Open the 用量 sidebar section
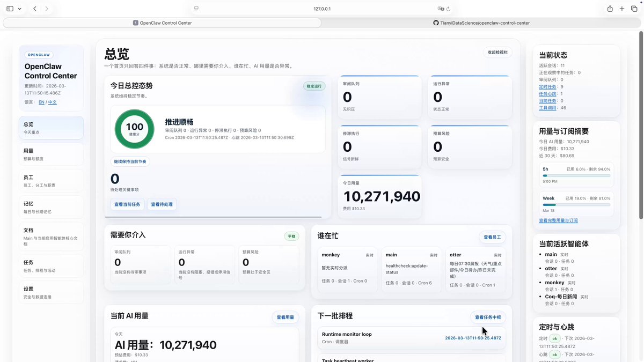Image resolution: width=644 pixels, height=362 pixels. 51,154
